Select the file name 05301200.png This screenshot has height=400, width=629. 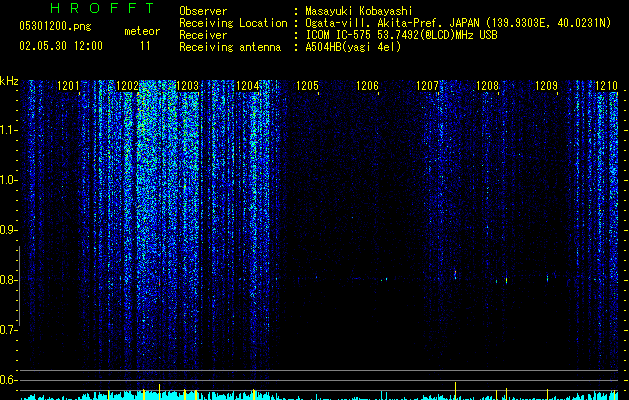click(x=55, y=26)
